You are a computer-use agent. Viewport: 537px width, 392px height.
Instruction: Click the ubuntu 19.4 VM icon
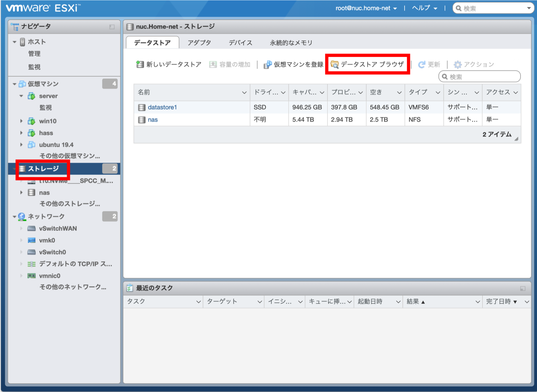point(32,145)
